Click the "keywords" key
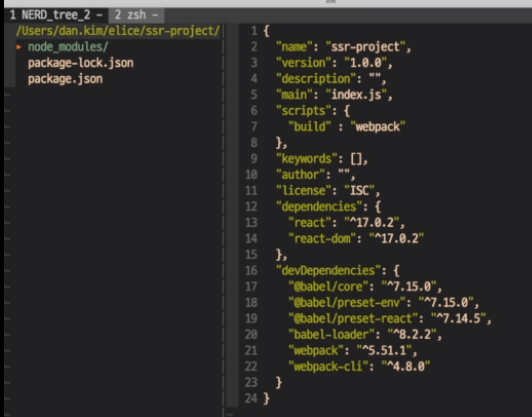 [306, 158]
